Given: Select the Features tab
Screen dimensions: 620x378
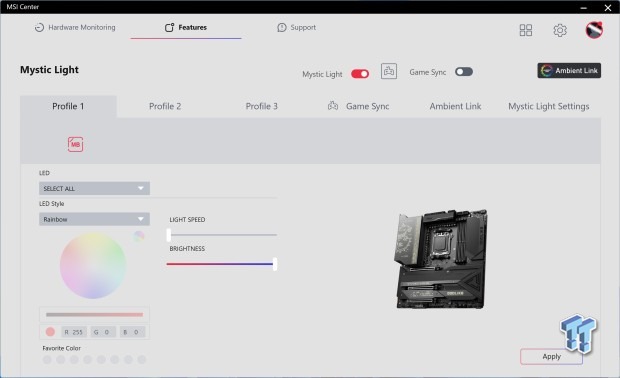Looking at the screenshot, I should pyautogui.click(x=186, y=27).
